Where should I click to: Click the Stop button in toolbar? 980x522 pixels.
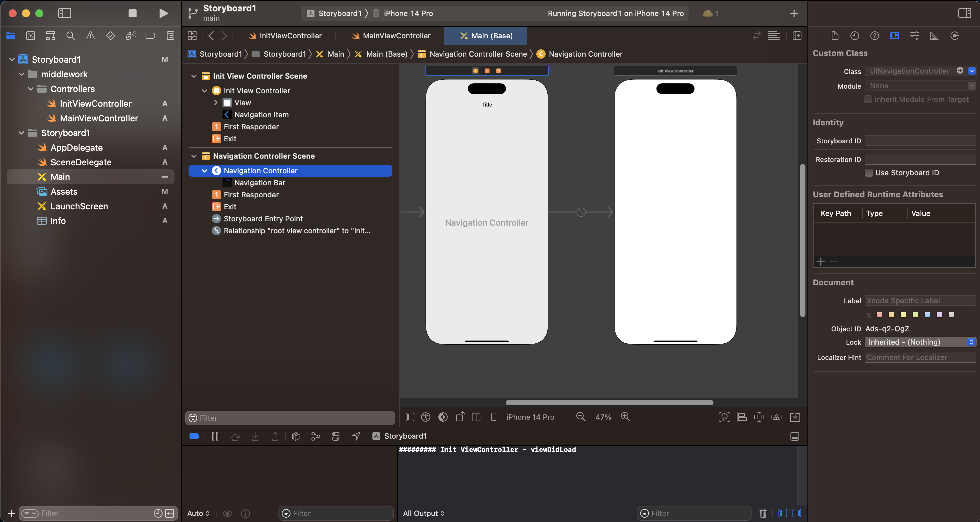132,13
